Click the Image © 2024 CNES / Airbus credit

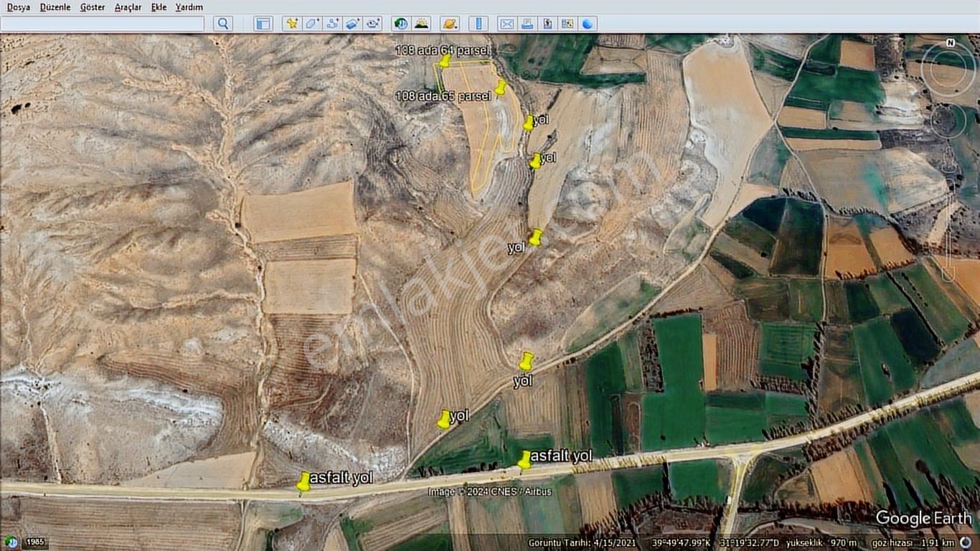[x=489, y=492]
